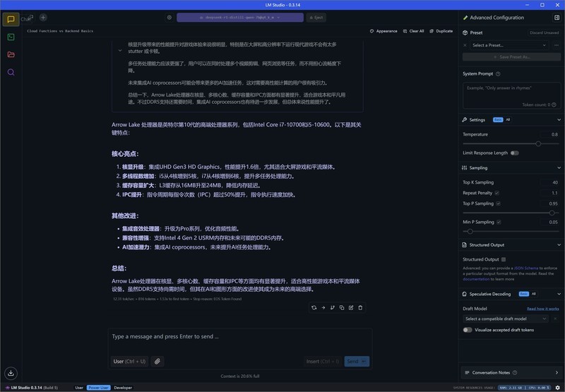Click Conversation Notes help icon
Image resolution: width=565 pixels, height=392 pixels.
click(515, 372)
